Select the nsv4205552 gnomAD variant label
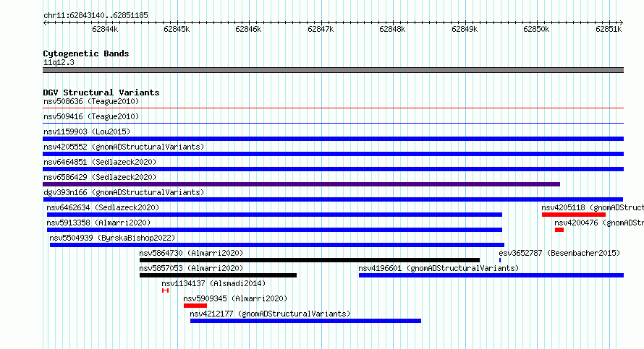 (124, 147)
